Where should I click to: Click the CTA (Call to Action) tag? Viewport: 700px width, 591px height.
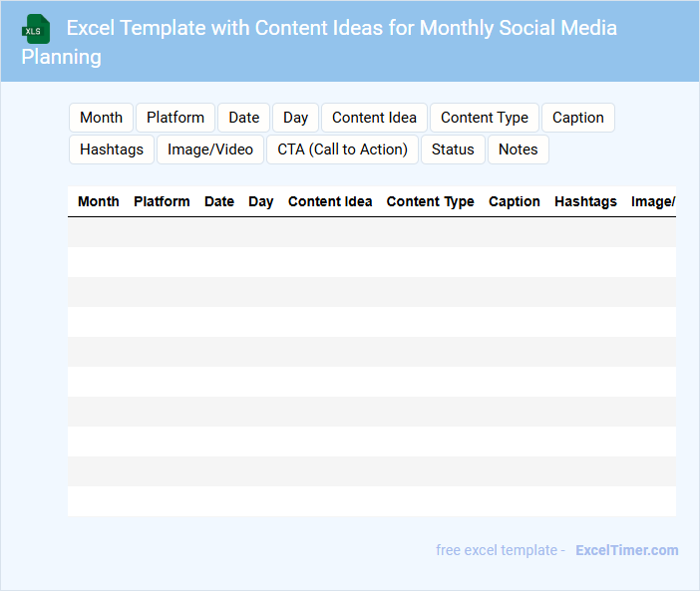pyautogui.click(x=342, y=149)
